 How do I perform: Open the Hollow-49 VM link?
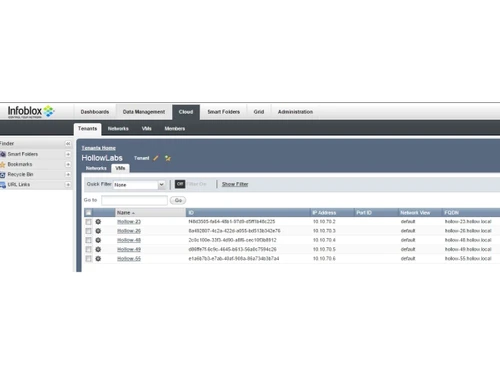click(x=129, y=249)
